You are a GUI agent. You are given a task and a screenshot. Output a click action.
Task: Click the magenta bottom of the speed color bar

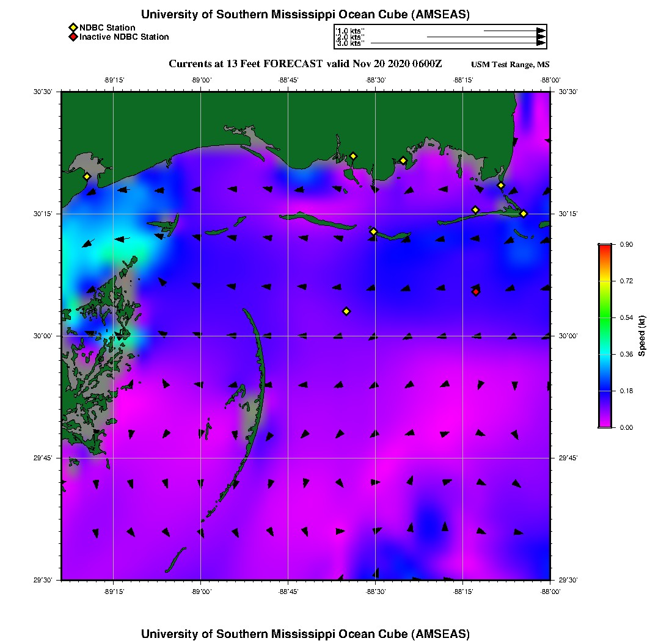604,424
